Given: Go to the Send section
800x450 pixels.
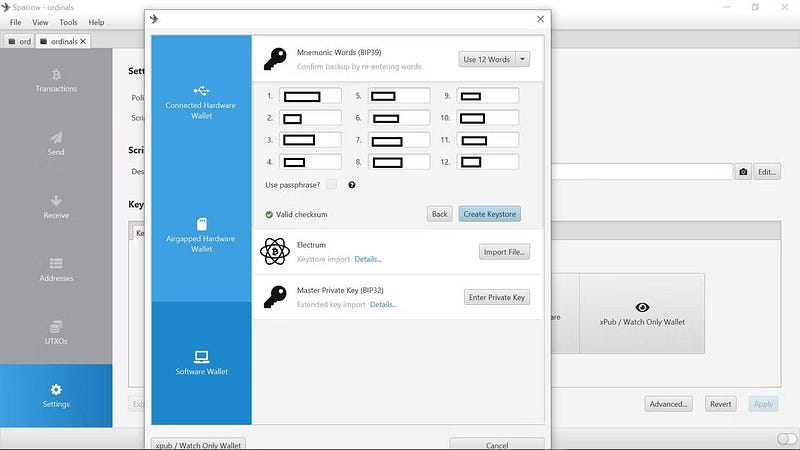Looking at the screenshot, I should pyautogui.click(x=56, y=143).
